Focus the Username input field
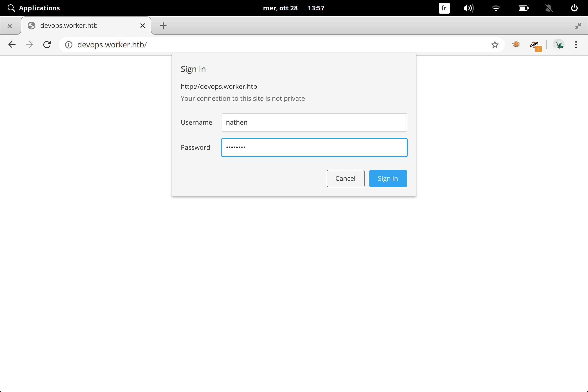Viewport: 588px width, 392px height. tap(314, 122)
